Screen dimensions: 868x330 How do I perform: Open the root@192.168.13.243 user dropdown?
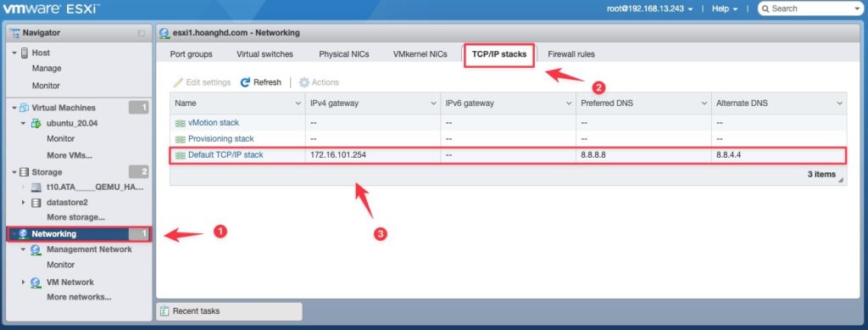(650, 8)
